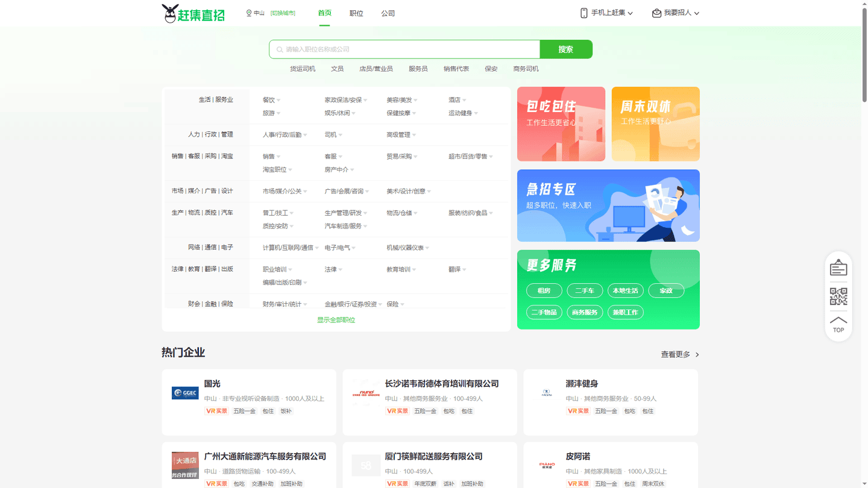The image size is (868, 488).
Task: Open the clipboard icon in the floating sidebar
Action: pos(838,267)
